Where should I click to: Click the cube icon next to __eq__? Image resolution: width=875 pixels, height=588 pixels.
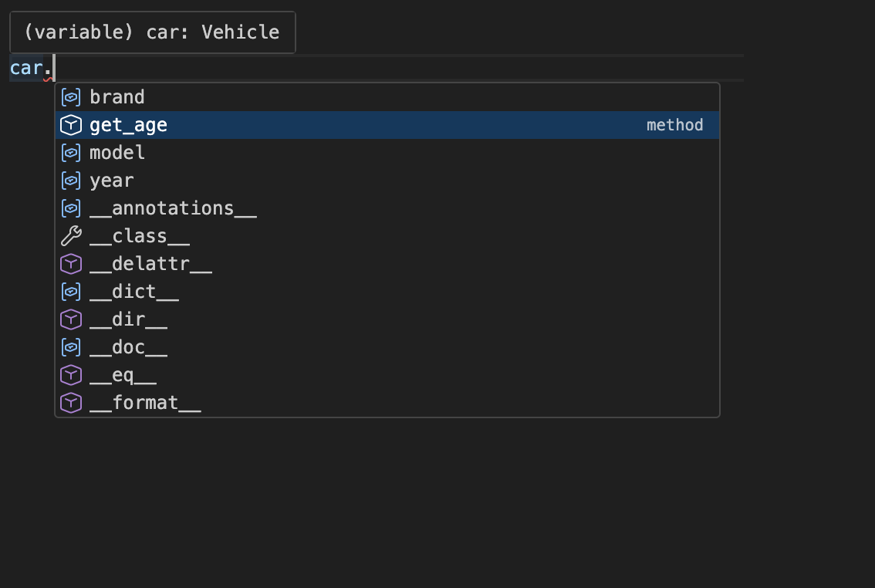coord(71,374)
